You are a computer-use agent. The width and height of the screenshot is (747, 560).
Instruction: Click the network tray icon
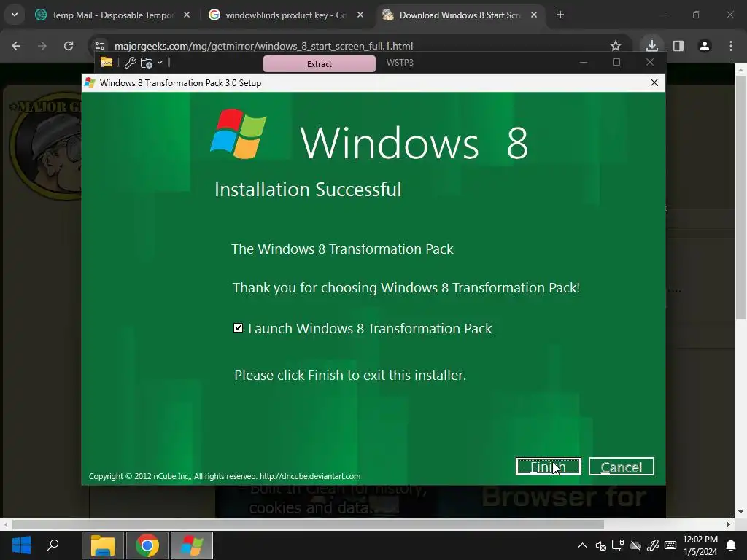pos(618,545)
